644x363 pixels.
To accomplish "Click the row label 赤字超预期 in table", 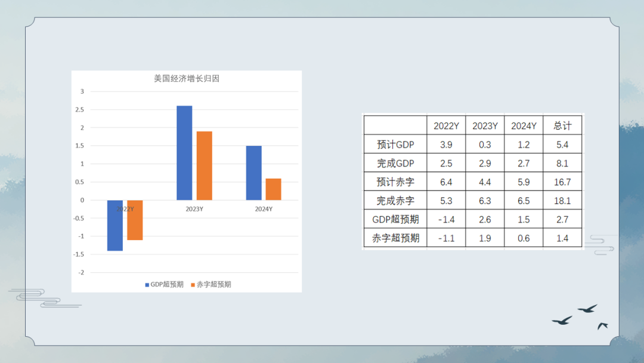I will point(395,238).
